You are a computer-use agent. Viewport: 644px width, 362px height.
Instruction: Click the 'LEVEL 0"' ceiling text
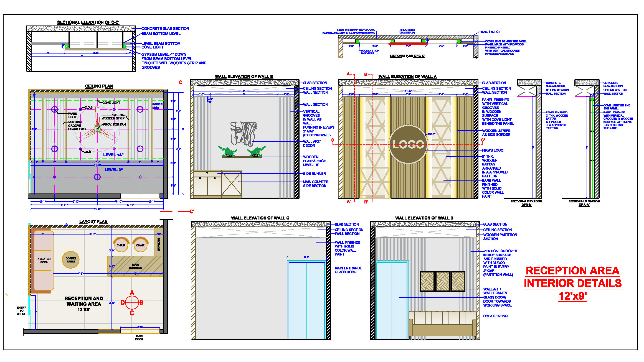click(114, 170)
